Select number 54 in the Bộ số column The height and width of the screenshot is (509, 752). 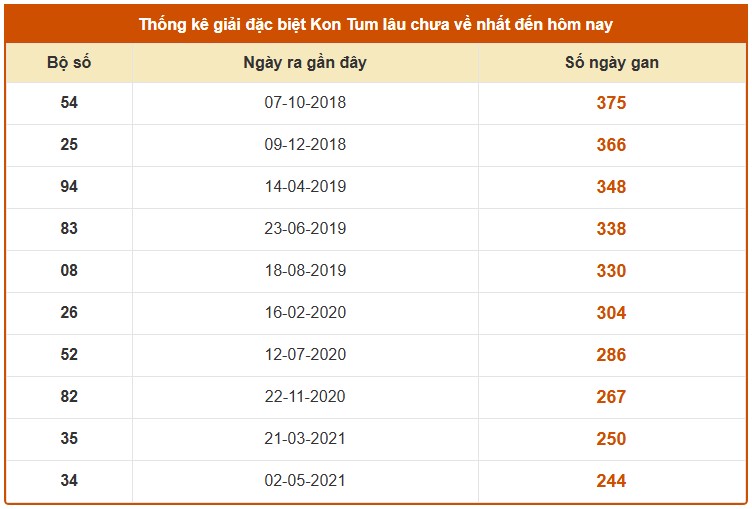coord(69,103)
